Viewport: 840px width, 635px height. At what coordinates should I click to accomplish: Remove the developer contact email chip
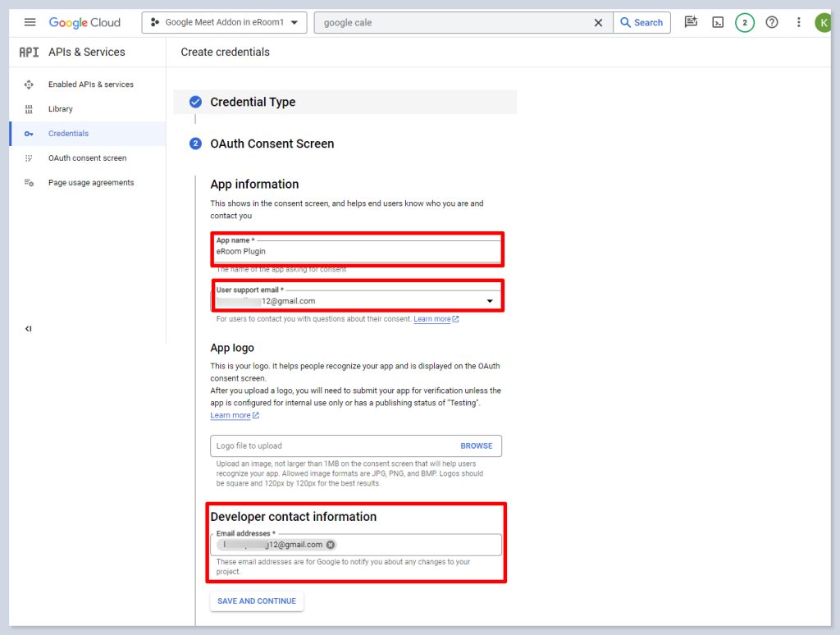tap(331, 545)
